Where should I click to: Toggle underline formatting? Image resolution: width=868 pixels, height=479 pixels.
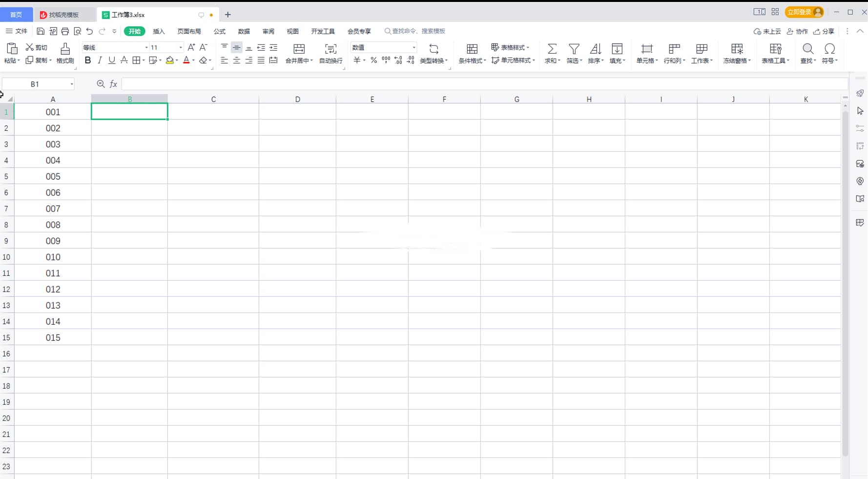coord(112,60)
